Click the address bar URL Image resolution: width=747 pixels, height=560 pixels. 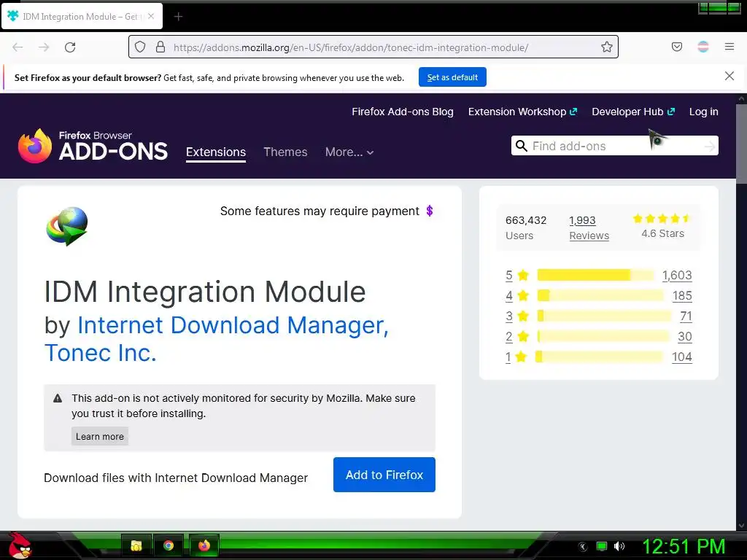[x=351, y=47]
